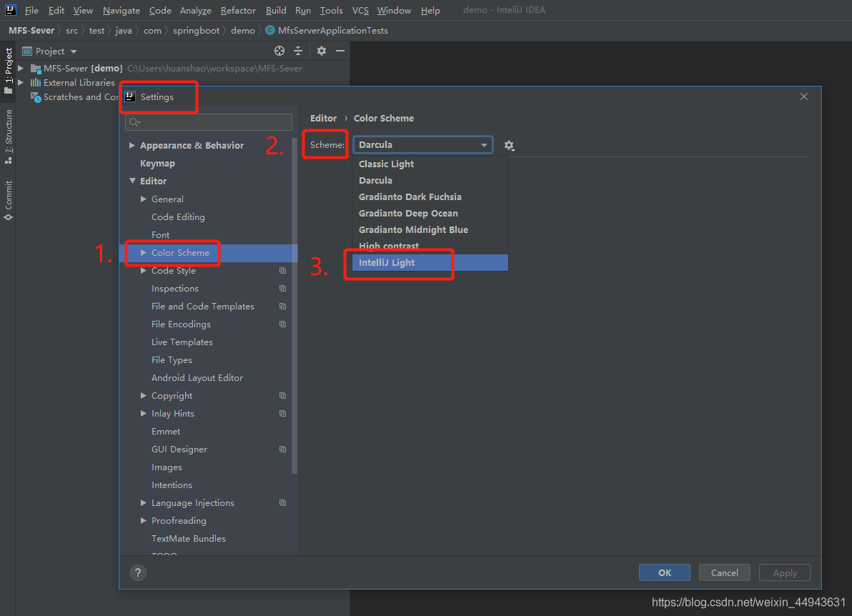Expand the MFS-Sever project tree node

[21, 69]
